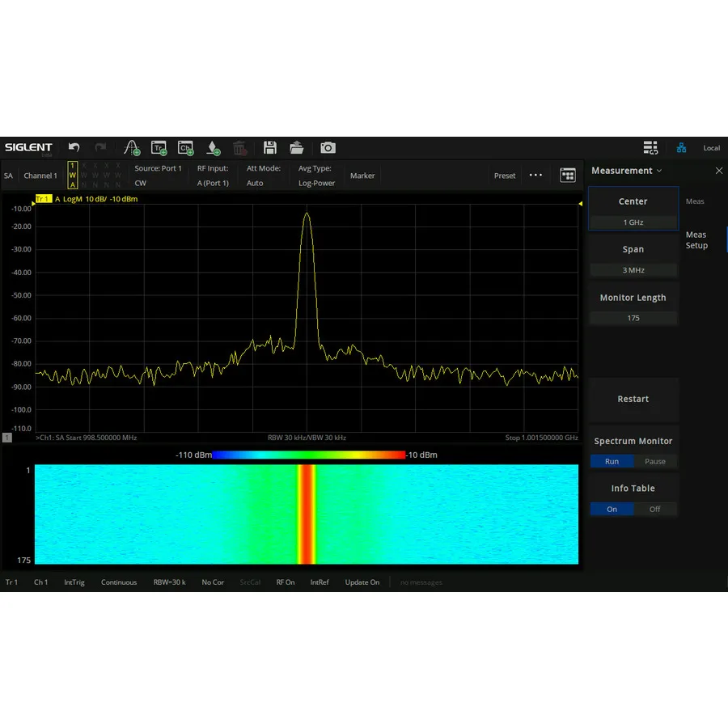
Task: Add a marker using the marker drop icon
Action: [213, 148]
